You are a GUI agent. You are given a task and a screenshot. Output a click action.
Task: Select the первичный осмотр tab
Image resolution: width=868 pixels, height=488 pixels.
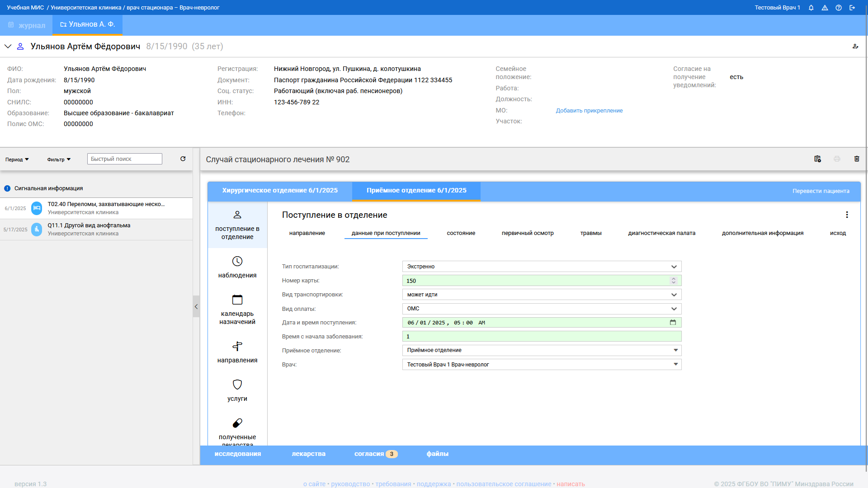tap(527, 233)
